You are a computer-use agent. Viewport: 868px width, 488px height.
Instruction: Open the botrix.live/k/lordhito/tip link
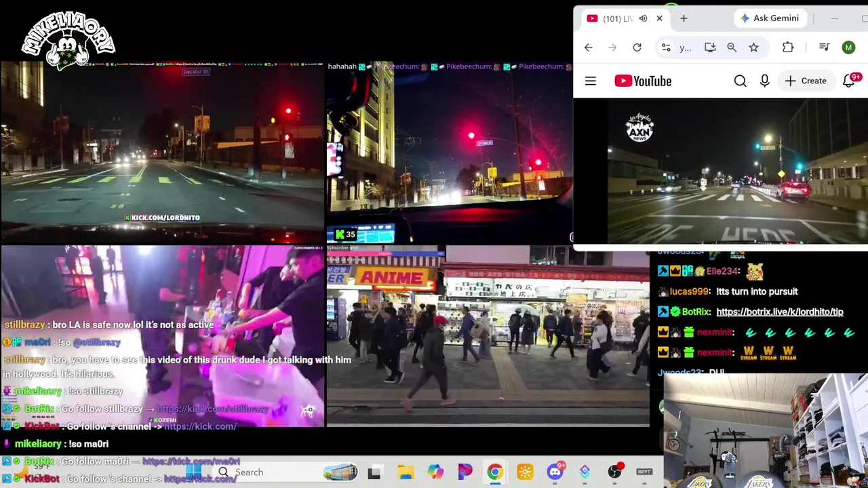[780, 312]
